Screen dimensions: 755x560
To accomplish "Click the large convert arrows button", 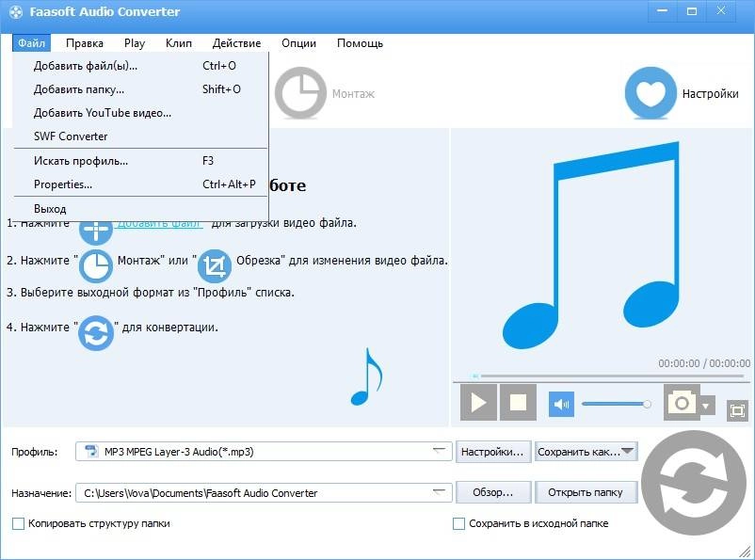I will pos(694,483).
